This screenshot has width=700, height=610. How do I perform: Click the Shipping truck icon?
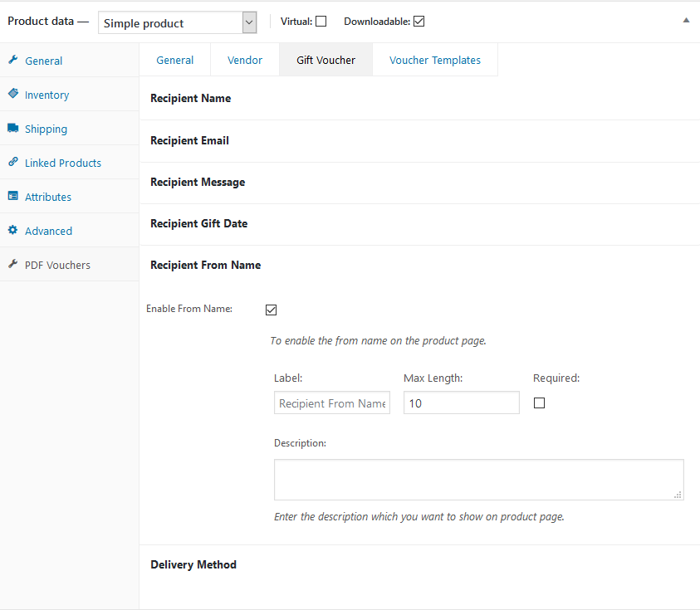[12, 129]
